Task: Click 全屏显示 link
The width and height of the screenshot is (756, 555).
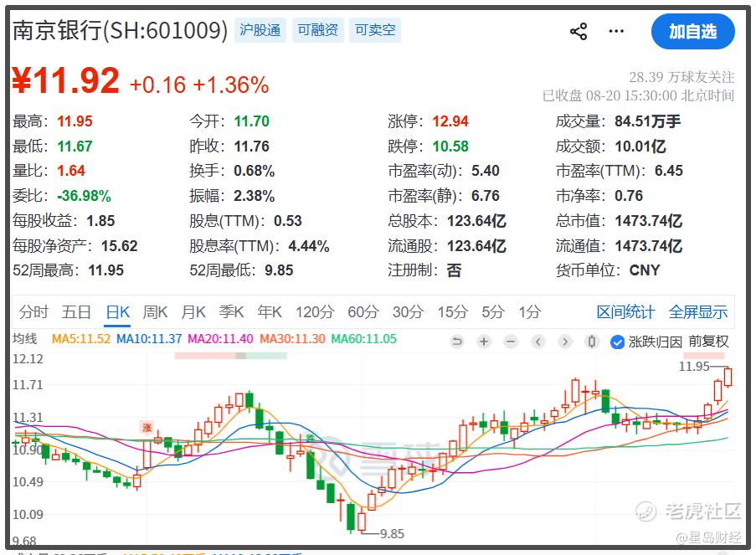Action: [698, 312]
